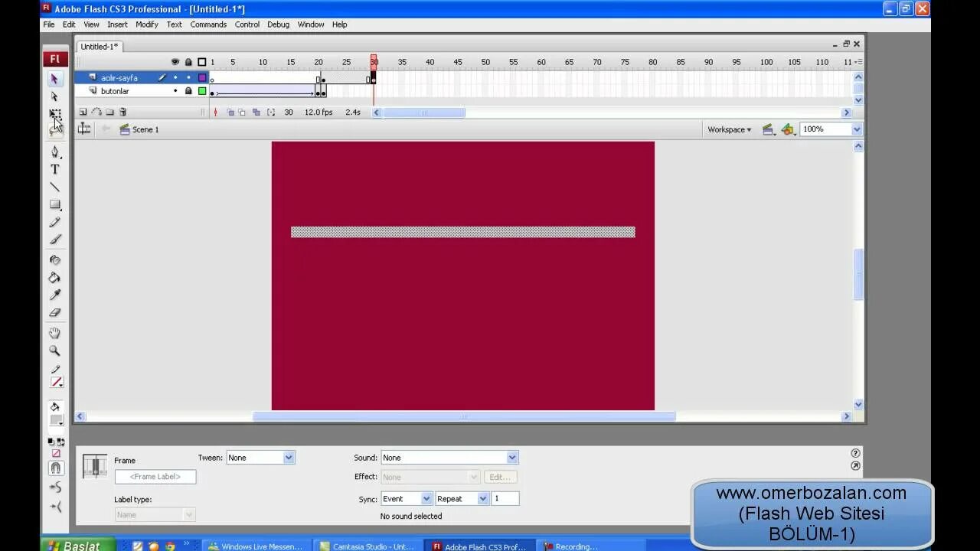
Task: Select the Eraser tool
Action: (54, 312)
